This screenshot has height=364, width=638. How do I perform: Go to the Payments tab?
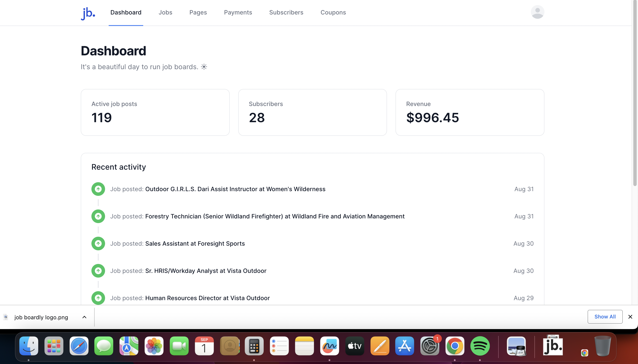click(238, 13)
